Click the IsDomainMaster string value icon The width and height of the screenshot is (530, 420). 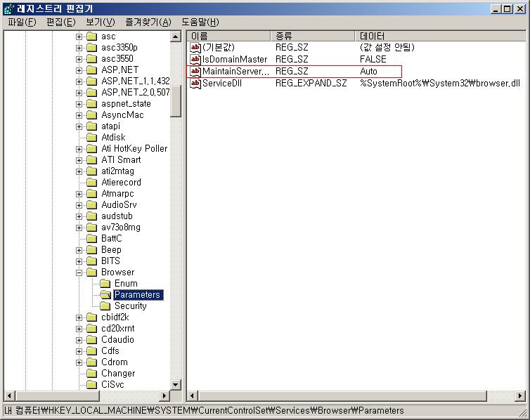(x=195, y=60)
